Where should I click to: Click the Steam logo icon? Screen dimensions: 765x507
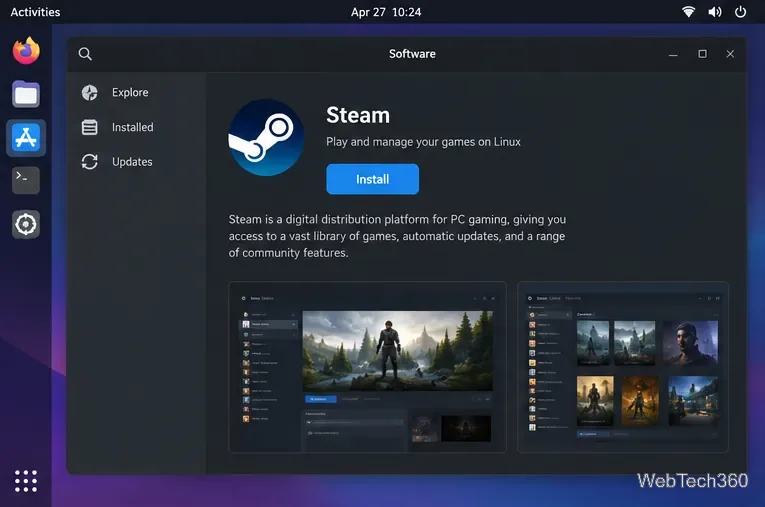(x=266, y=138)
